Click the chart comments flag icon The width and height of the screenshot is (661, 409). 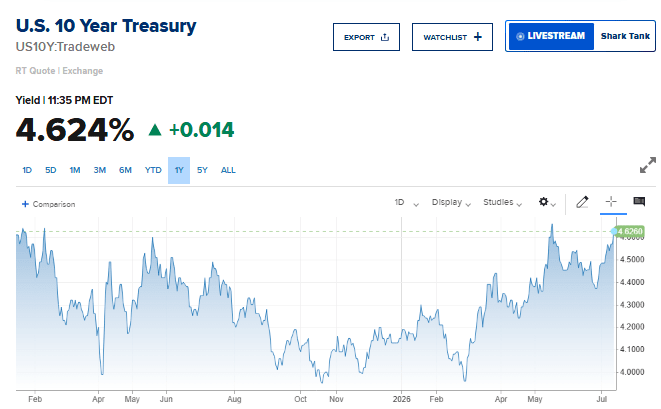tap(639, 202)
